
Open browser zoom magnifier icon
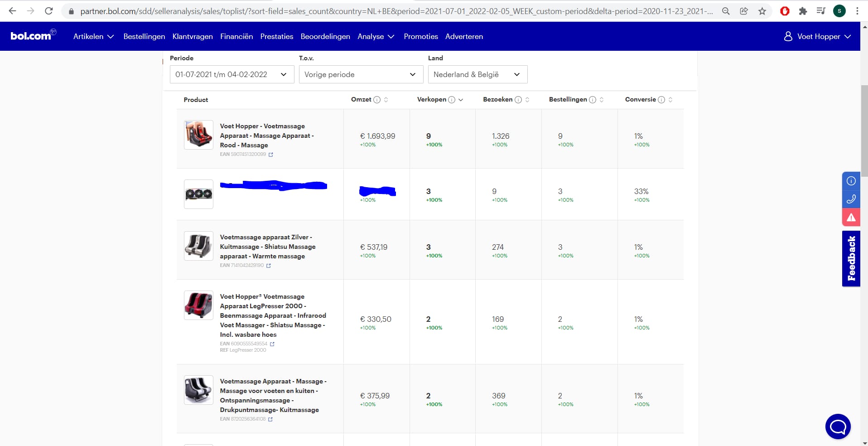726,11
